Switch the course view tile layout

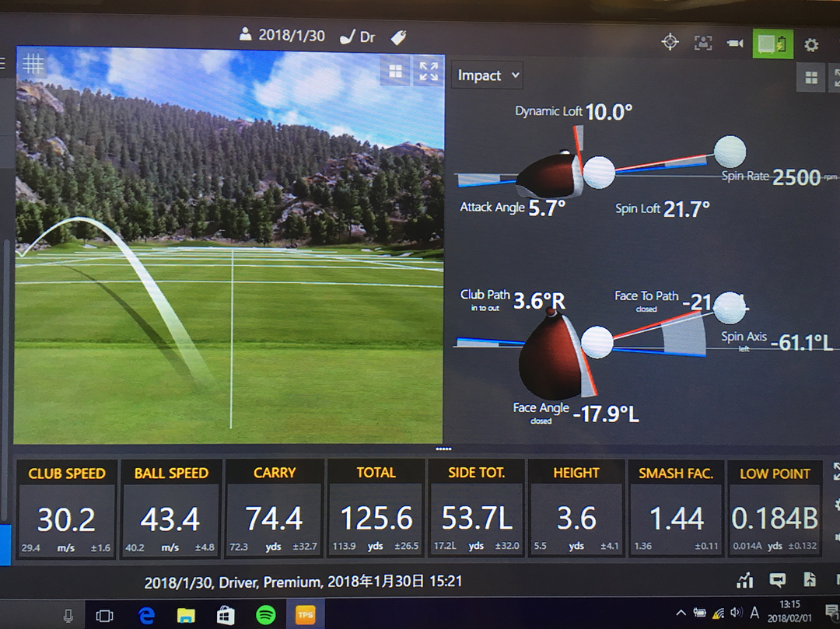pyautogui.click(x=396, y=72)
